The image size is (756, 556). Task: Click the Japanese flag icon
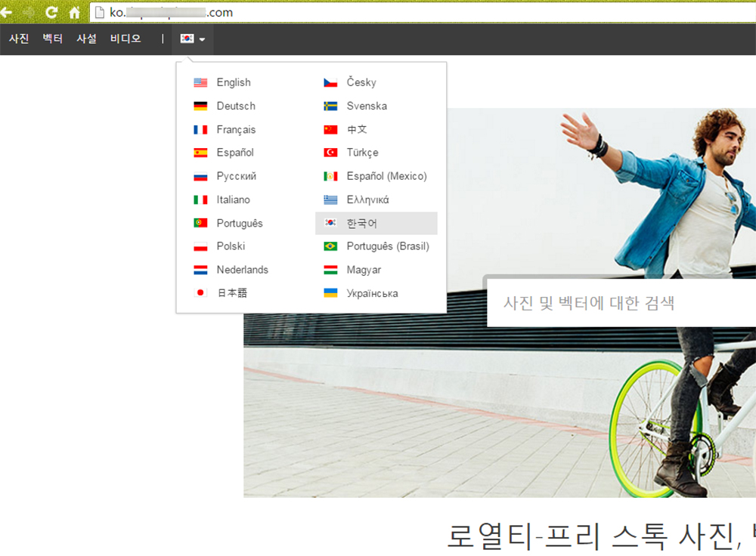(200, 293)
